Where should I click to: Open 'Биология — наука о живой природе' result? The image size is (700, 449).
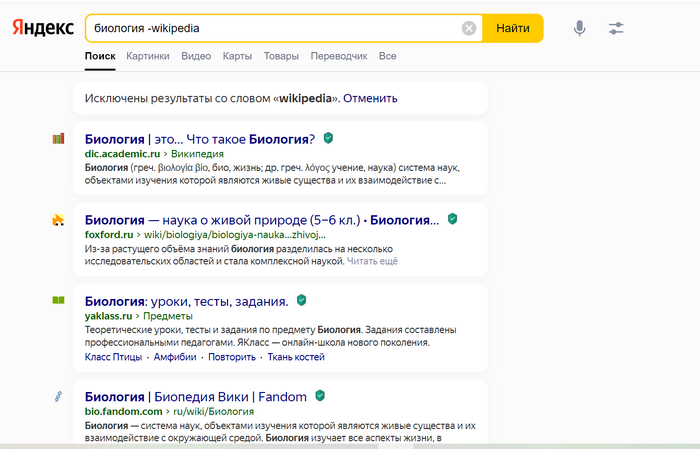[x=262, y=220]
